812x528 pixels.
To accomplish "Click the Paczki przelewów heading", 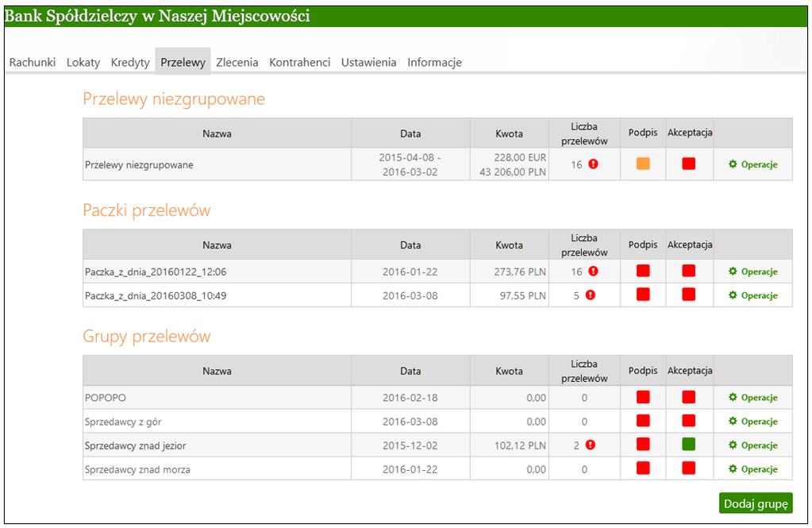I will coord(147,210).
